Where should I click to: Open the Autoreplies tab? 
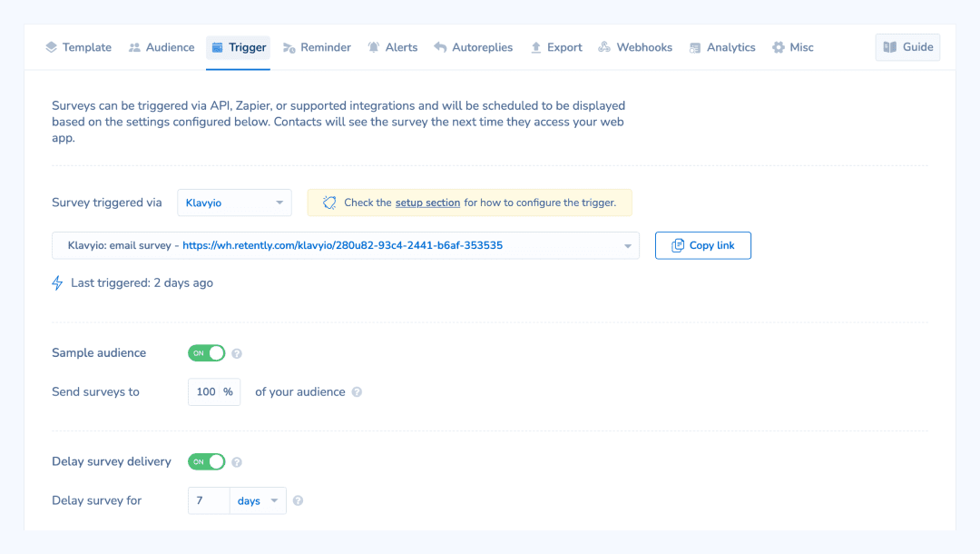click(473, 47)
